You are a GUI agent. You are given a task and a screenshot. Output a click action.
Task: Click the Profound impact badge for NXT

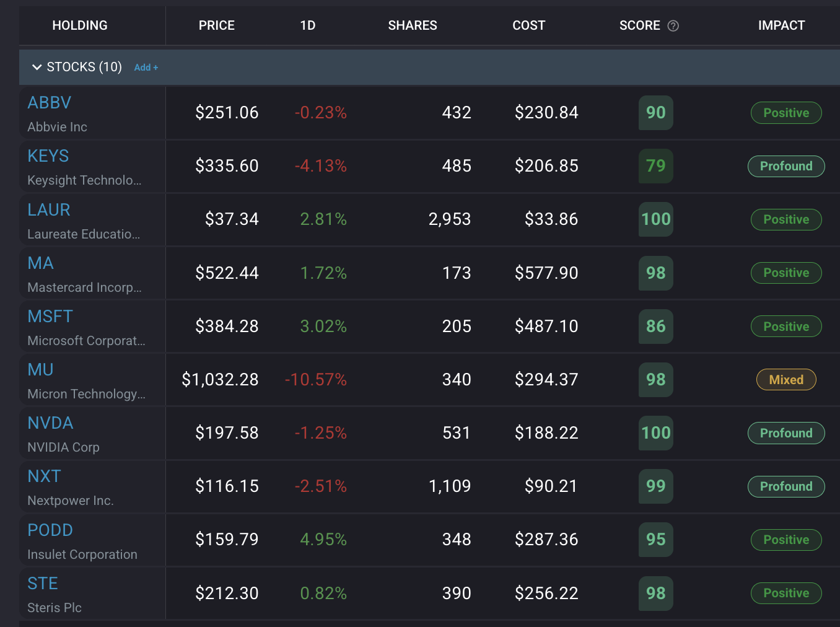786,486
